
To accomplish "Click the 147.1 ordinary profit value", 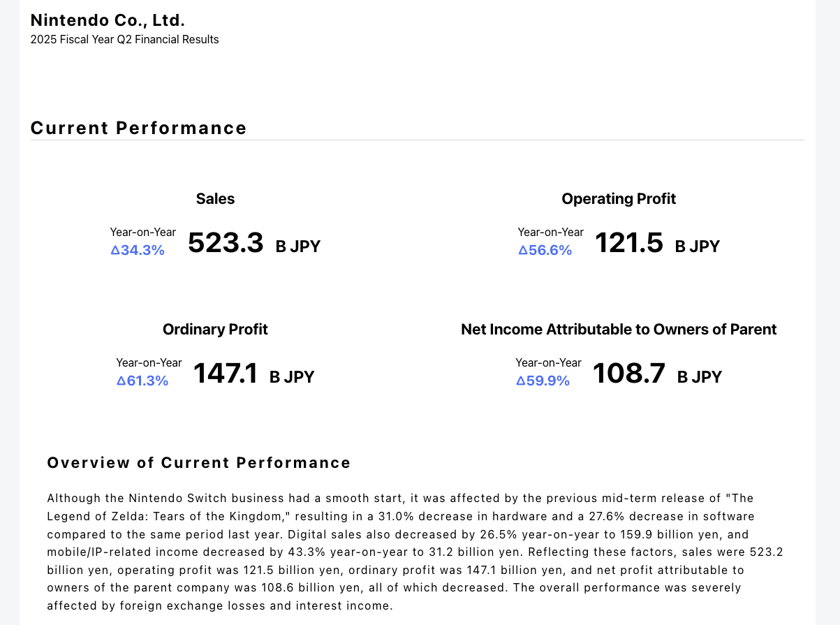I will [225, 374].
